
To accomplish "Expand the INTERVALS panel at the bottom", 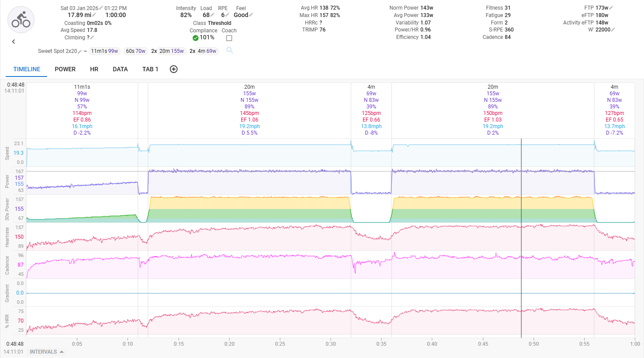I will 47,351.
